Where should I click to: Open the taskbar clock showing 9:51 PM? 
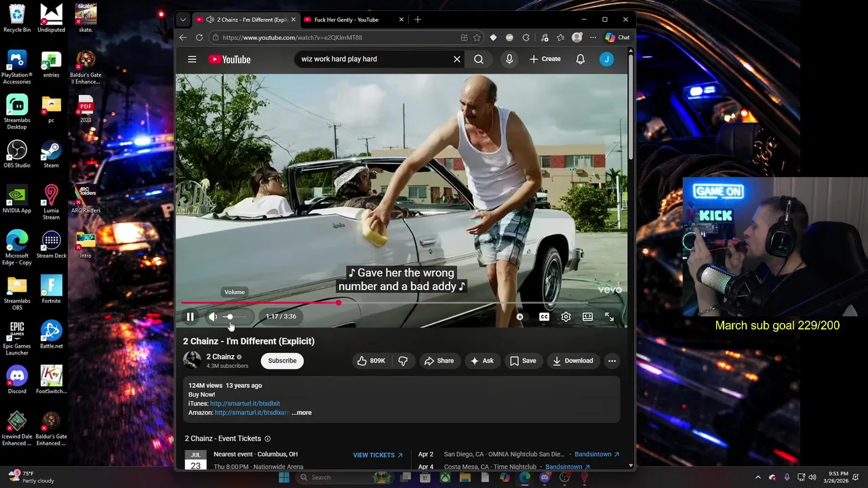(837, 477)
